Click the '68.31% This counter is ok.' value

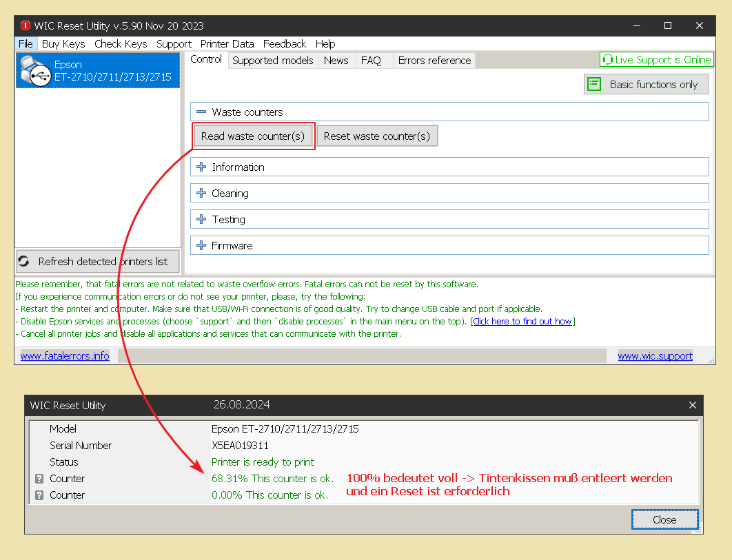tap(273, 479)
